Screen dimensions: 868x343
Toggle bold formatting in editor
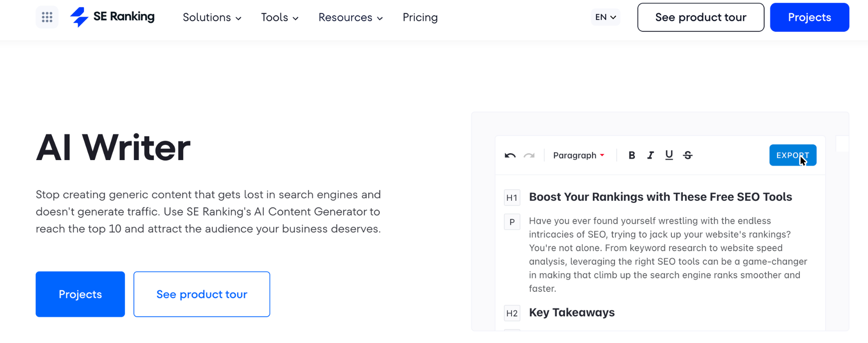[x=632, y=155]
